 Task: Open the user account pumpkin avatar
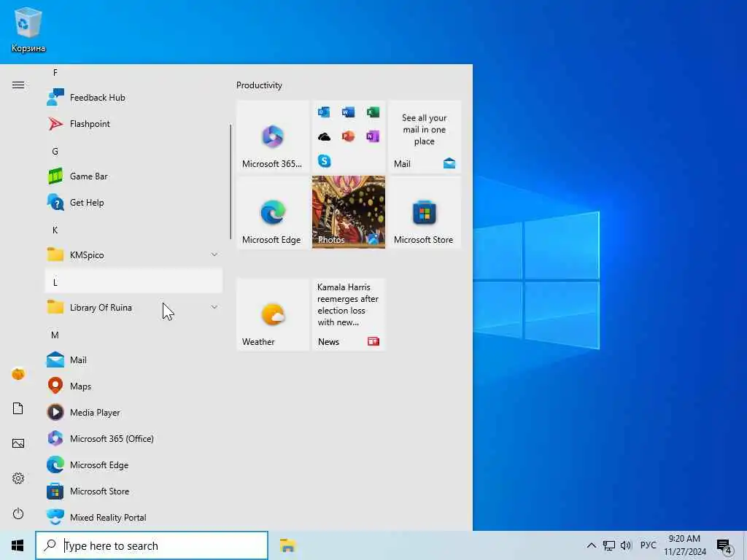(x=18, y=374)
